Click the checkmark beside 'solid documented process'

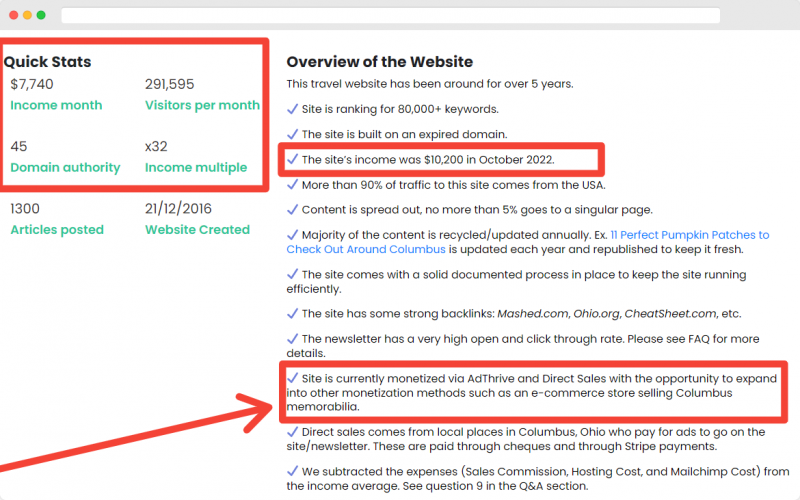[x=292, y=274]
